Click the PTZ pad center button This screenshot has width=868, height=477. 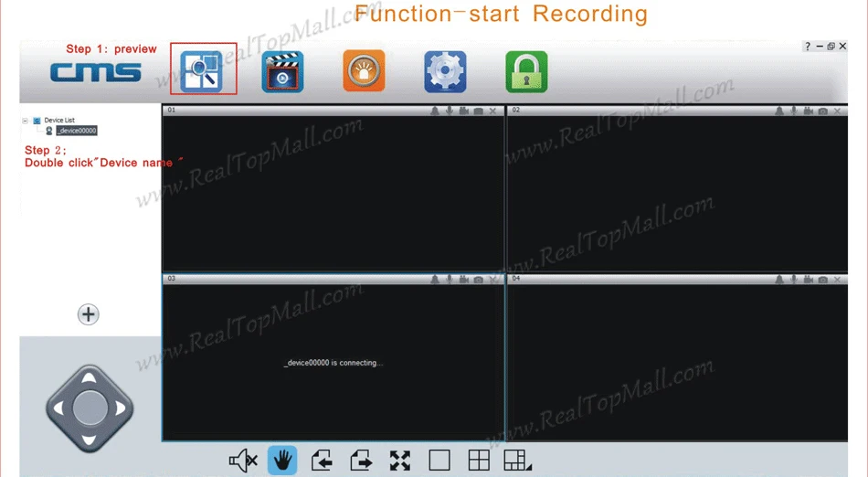point(90,408)
